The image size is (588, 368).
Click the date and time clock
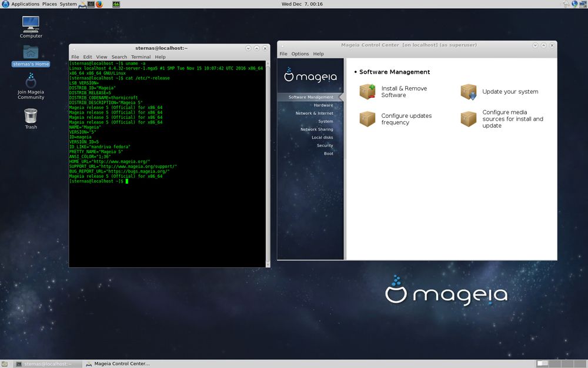(302, 4)
